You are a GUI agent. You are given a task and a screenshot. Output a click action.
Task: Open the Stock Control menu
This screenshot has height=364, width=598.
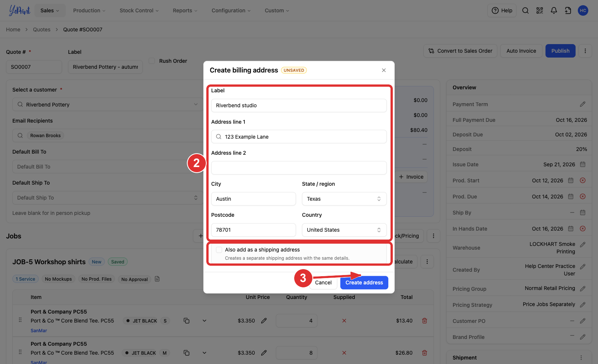(x=139, y=10)
